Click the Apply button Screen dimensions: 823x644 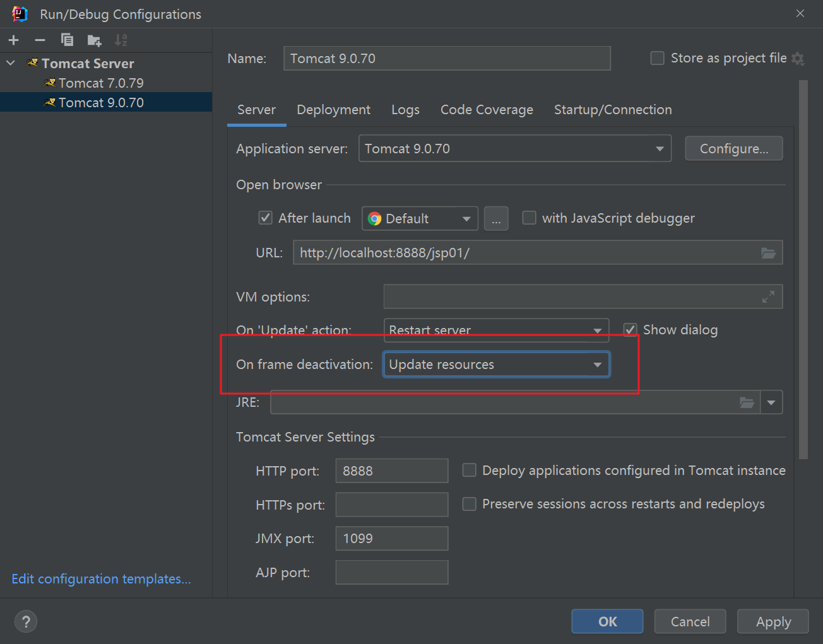773,621
